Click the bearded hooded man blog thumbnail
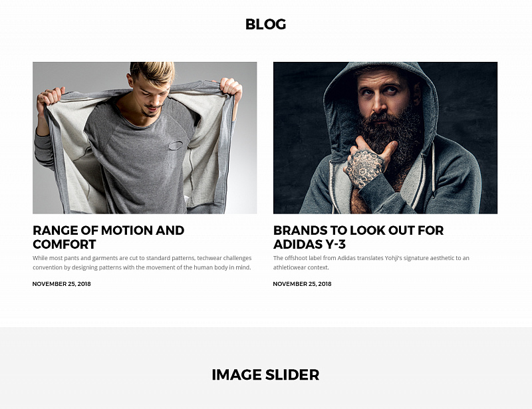 [x=385, y=138]
